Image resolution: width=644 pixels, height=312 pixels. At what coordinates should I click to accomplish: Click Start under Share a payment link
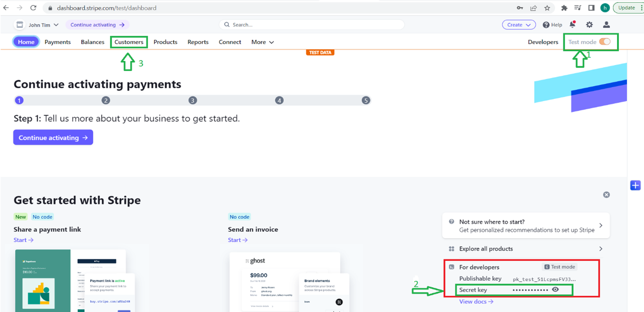[23, 240]
